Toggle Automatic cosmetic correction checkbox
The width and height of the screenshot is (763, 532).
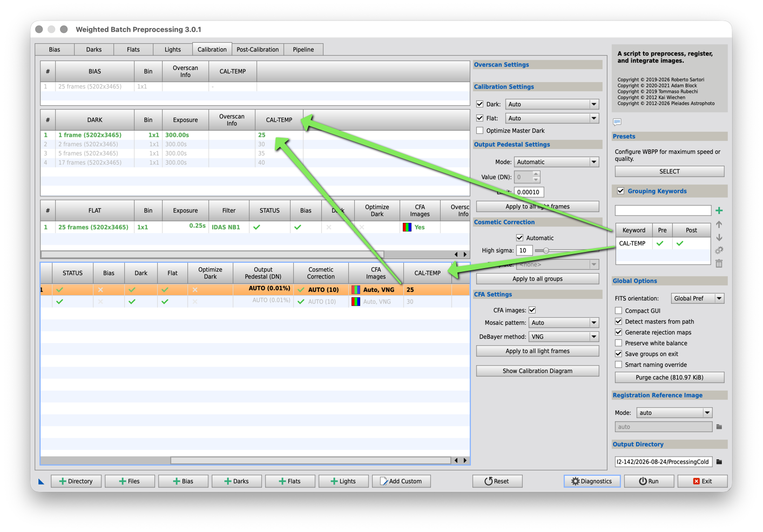519,238
